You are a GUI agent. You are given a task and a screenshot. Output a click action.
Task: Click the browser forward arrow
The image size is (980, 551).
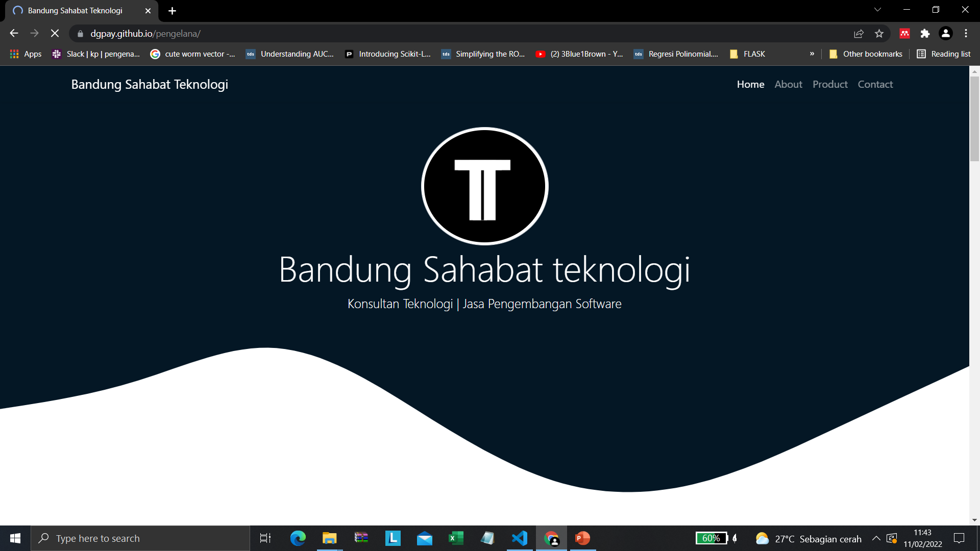[x=34, y=34]
